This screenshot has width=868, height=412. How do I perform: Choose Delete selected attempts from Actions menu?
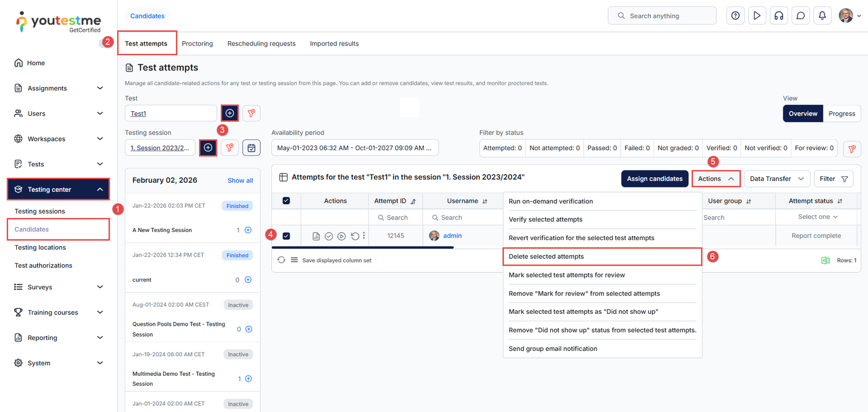[x=602, y=256]
